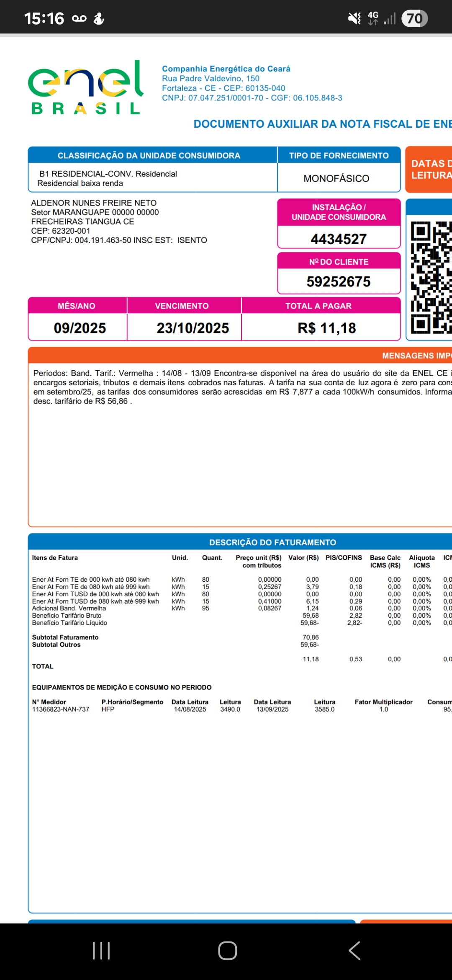
Task: Tap the meter number 11366823-NAN-737
Action: pyautogui.click(x=61, y=709)
